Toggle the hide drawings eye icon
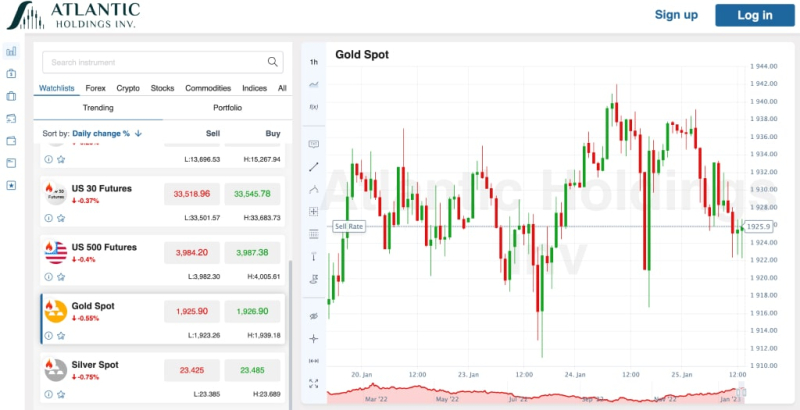This screenshot has height=410, width=800. click(314, 316)
